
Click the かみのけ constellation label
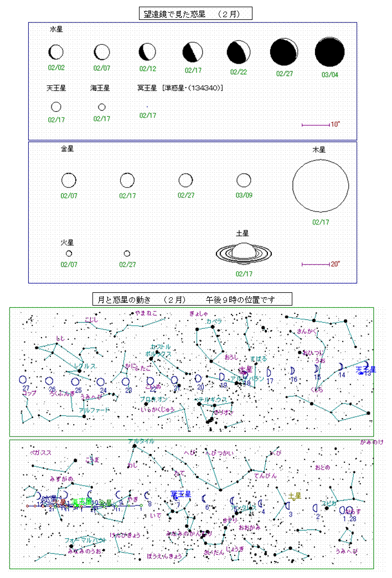click(372, 442)
